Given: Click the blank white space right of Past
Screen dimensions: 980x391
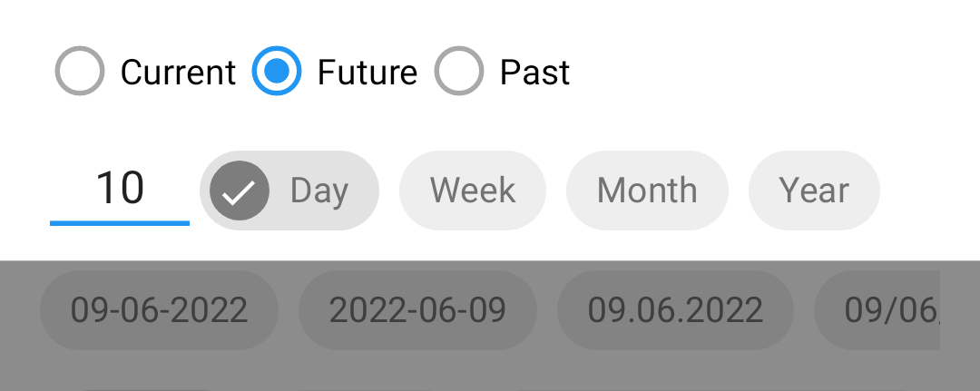Looking at the screenshot, I should pos(775,71).
